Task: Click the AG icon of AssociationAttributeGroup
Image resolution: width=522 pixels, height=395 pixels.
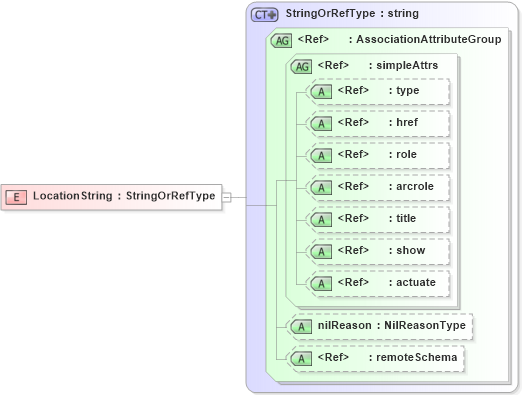Action: coord(281,41)
